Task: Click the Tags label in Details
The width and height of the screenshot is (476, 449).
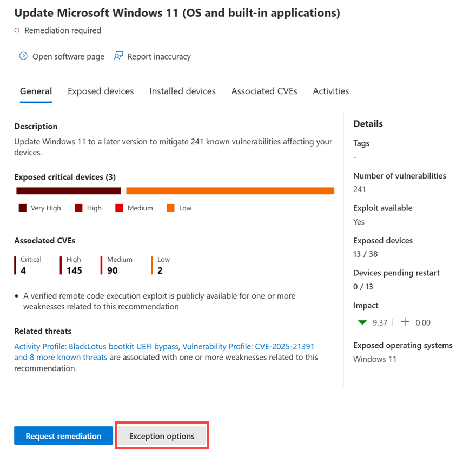Action: click(361, 143)
